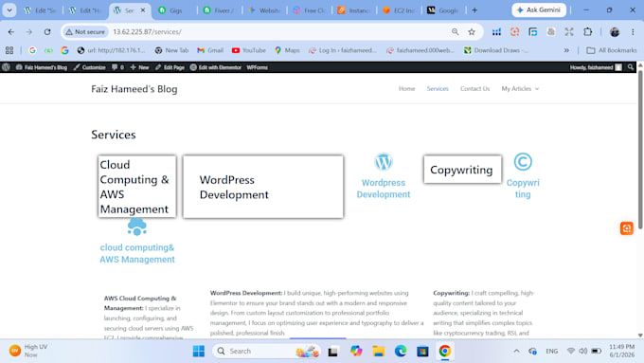Reload the page
644x363 pixels.
(47, 31)
